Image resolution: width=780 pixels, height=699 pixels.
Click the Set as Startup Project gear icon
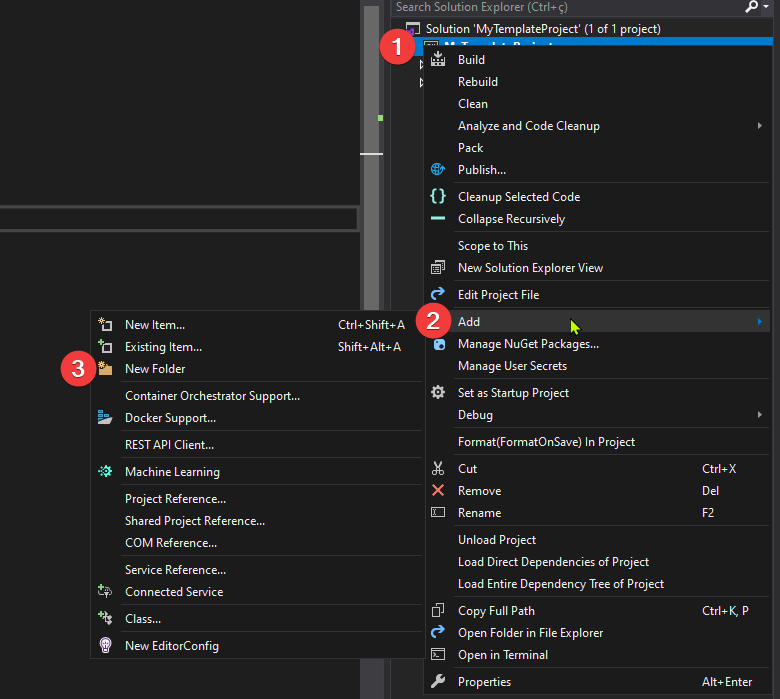(x=438, y=392)
